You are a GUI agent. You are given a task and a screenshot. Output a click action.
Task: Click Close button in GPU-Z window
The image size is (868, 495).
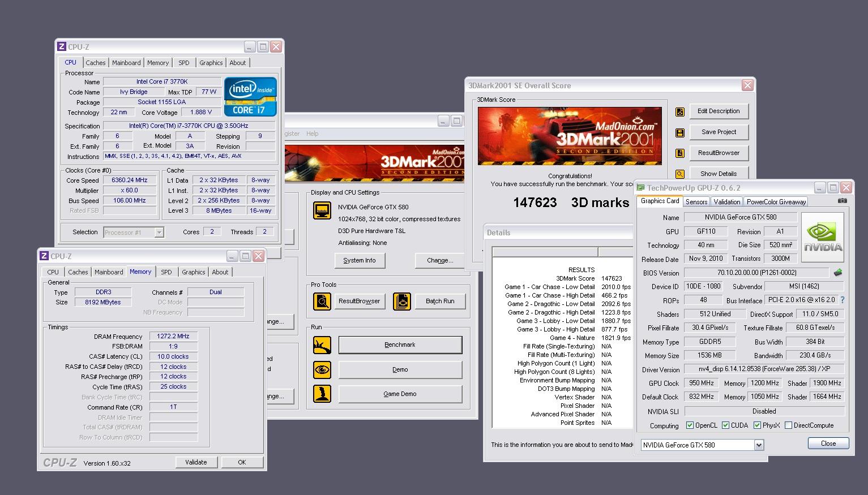click(828, 444)
